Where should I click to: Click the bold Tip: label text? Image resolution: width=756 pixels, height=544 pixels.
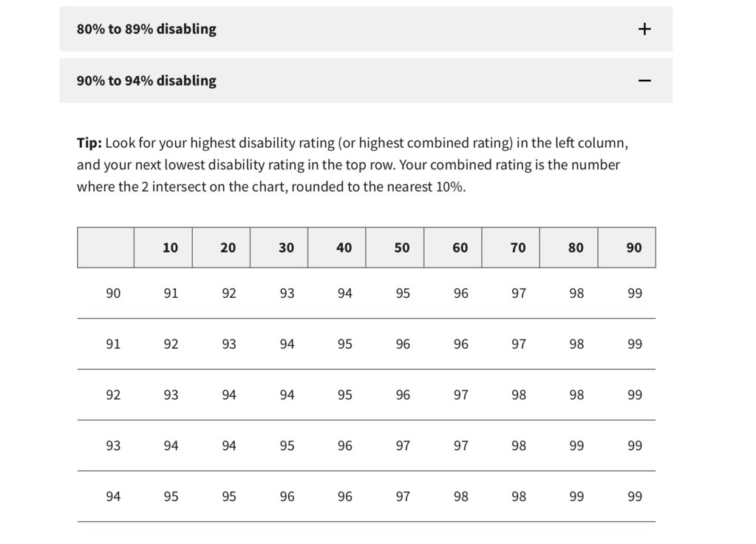89,143
